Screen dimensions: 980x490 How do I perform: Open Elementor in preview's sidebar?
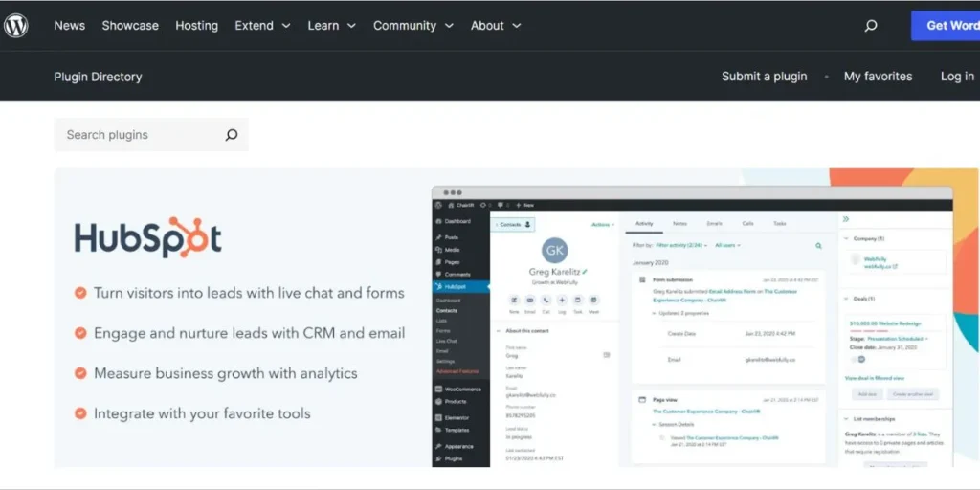click(x=452, y=417)
